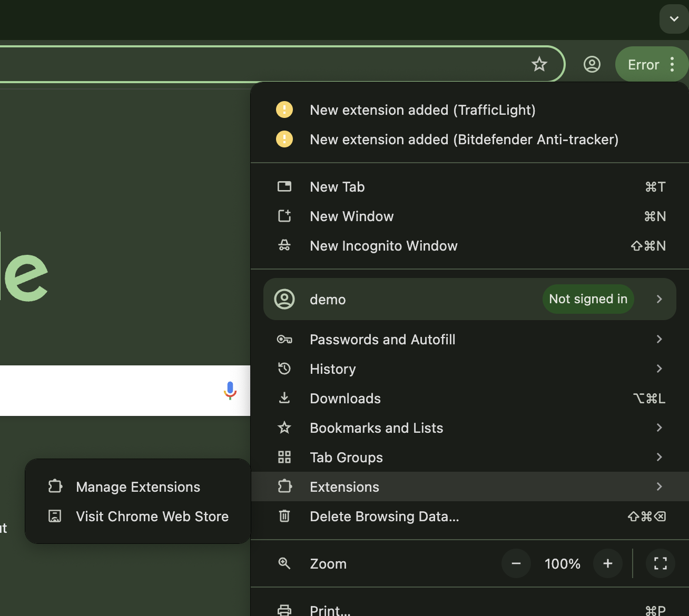Screen dimensions: 689x616
Task: Click the Bitdefender Anti-tracker warning icon
Action: point(284,139)
